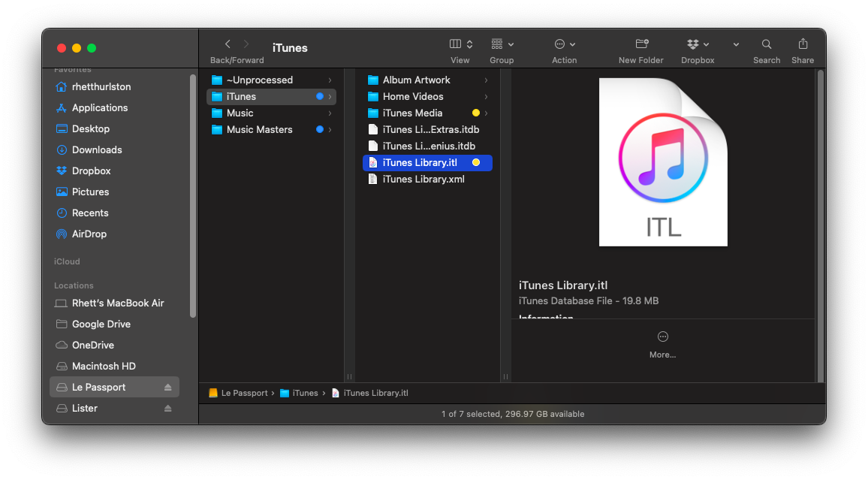Image resolution: width=868 pixels, height=480 pixels.
Task: Open the Group grid icon
Action: coord(497,44)
